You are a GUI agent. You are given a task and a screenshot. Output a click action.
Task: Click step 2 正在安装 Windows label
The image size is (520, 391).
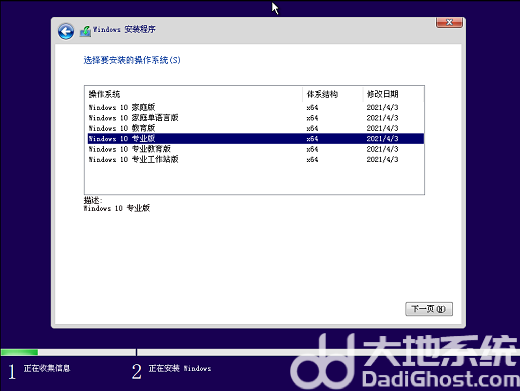(180, 368)
